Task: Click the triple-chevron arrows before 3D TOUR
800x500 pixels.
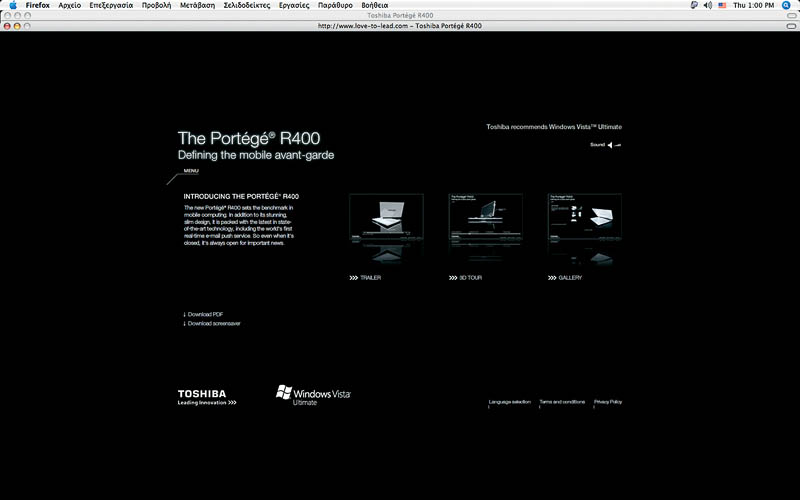Action: tap(453, 278)
